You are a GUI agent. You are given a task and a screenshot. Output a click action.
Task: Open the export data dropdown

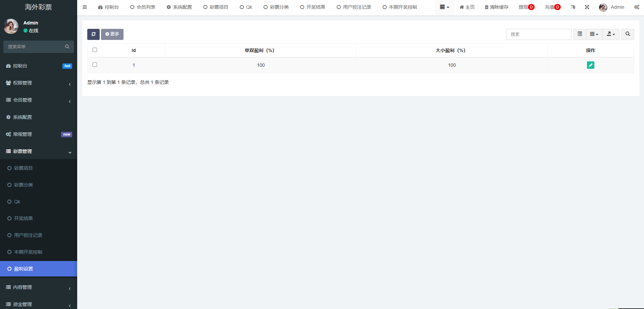(611, 34)
